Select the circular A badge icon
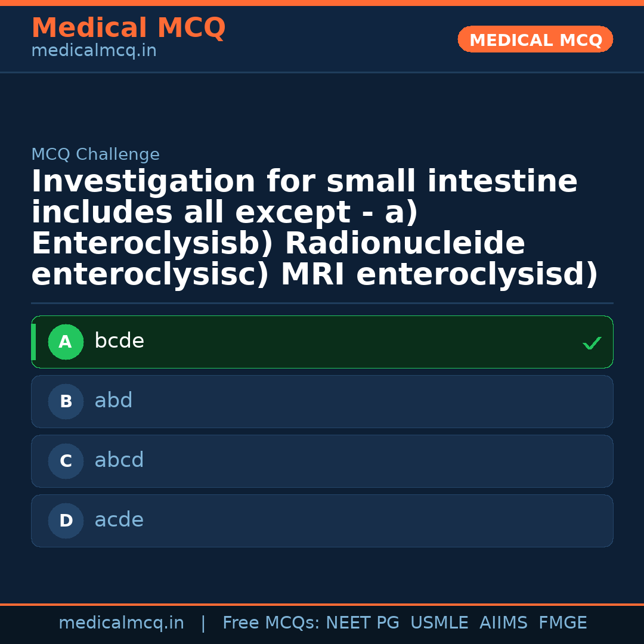Viewport: 644px width, 644px height. 66,342
